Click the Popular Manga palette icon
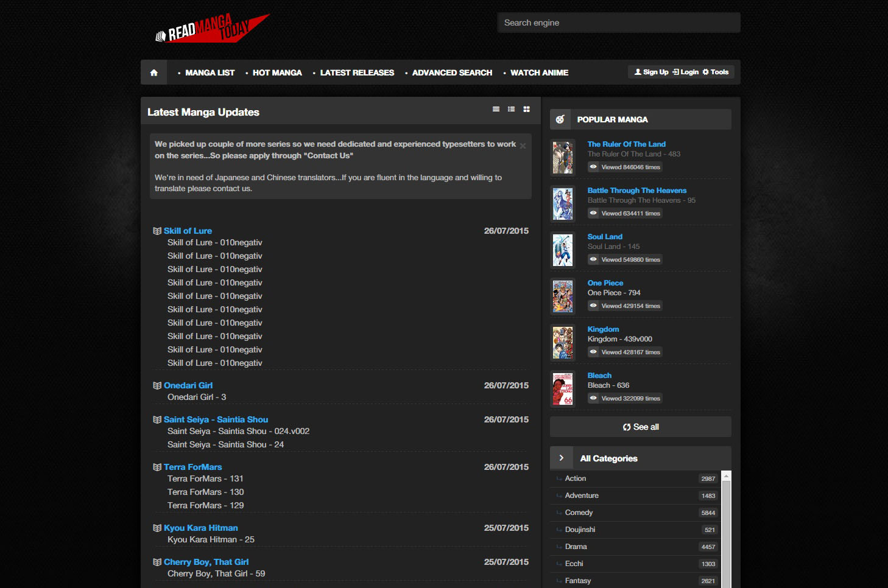The image size is (888, 588). click(x=560, y=119)
